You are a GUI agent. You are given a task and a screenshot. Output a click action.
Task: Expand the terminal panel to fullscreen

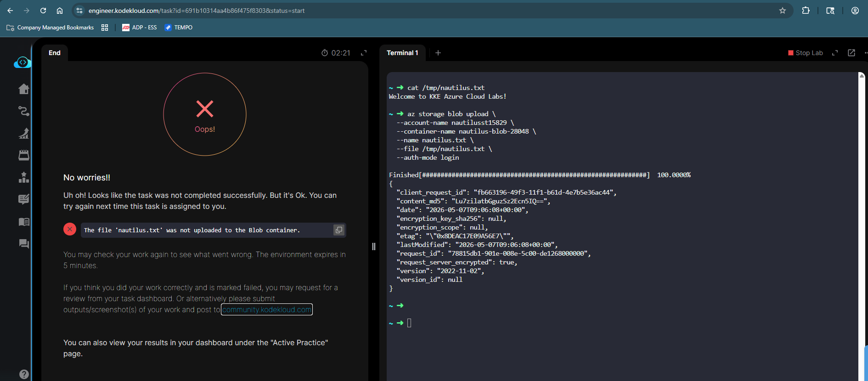835,53
